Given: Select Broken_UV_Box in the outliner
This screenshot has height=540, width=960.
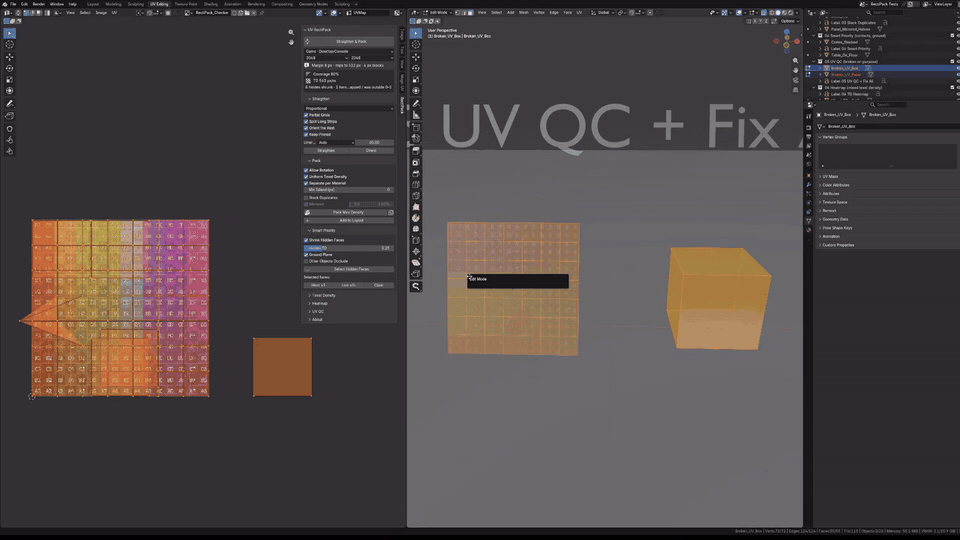Looking at the screenshot, I should [845, 68].
